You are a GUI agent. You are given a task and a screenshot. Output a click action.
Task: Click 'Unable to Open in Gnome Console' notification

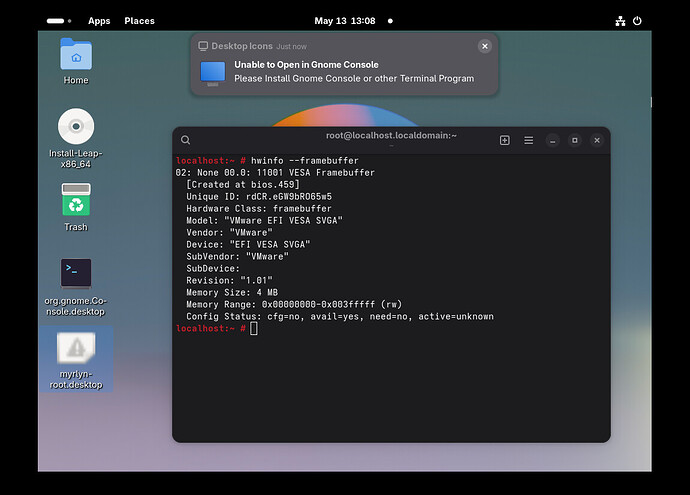tap(306, 65)
